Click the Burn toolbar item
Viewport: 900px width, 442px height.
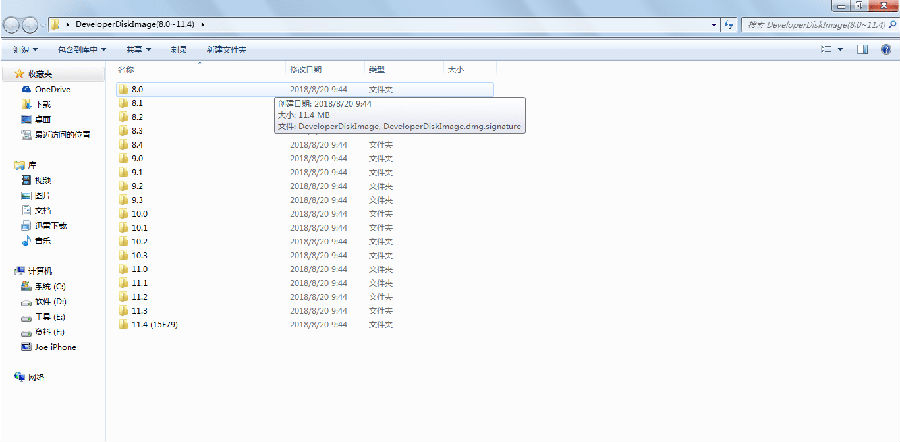pos(178,50)
